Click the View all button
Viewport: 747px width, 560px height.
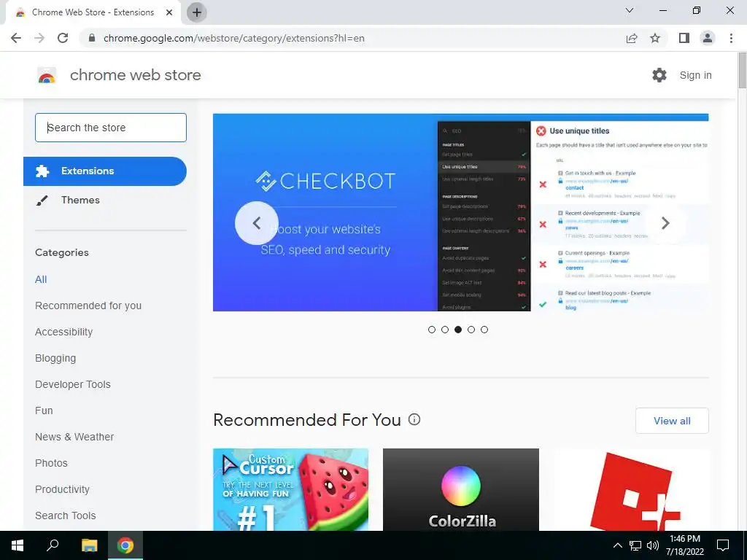pos(672,421)
